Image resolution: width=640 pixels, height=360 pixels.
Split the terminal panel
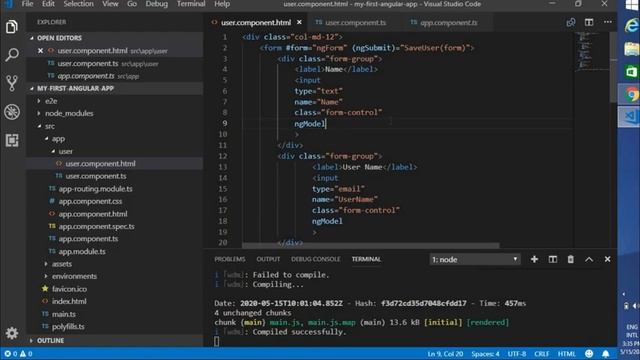click(553, 259)
